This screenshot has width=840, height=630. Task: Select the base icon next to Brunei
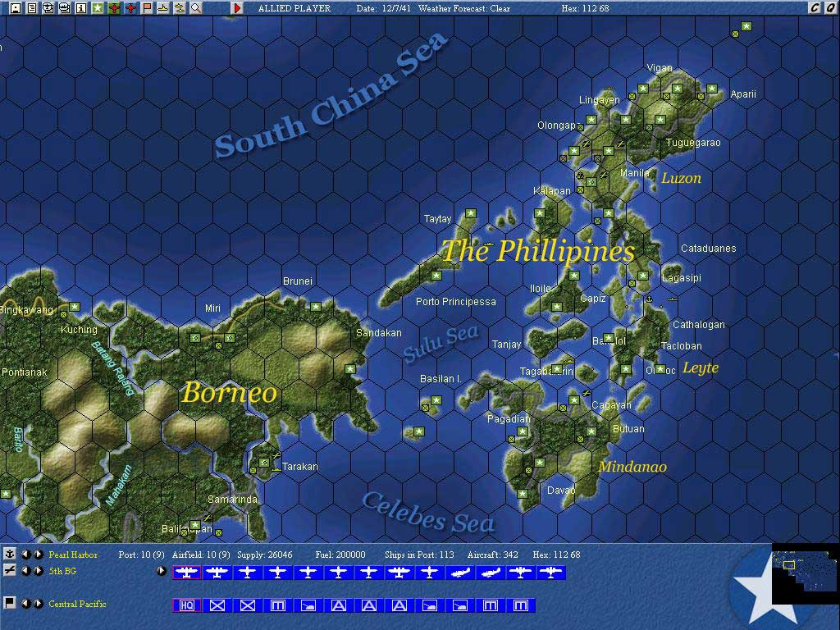coord(316,307)
